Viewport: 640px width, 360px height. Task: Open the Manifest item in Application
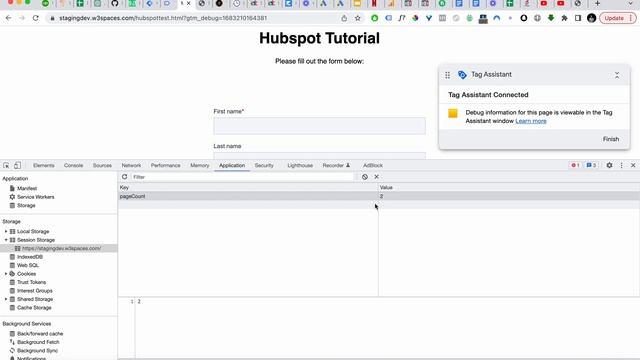click(27, 188)
